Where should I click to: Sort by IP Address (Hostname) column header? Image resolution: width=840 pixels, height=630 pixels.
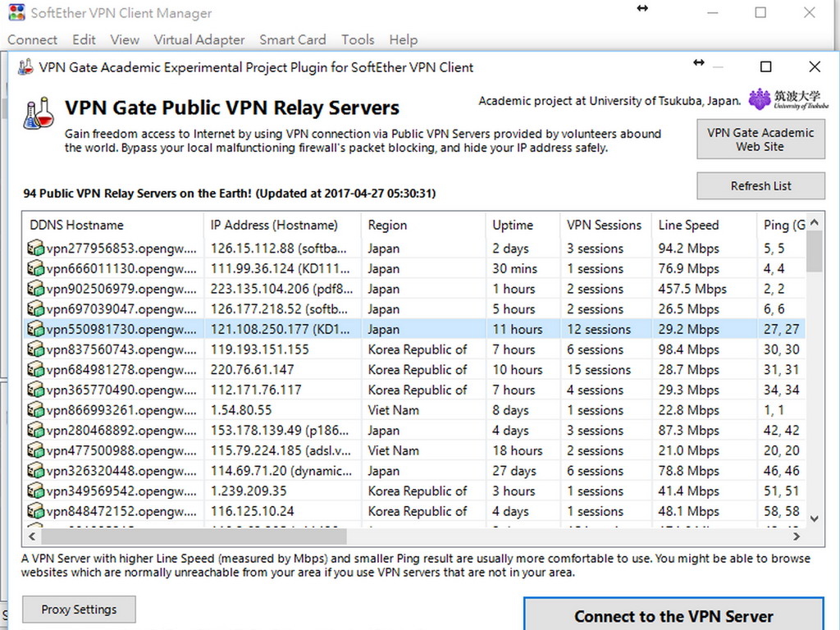[x=282, y=225]
